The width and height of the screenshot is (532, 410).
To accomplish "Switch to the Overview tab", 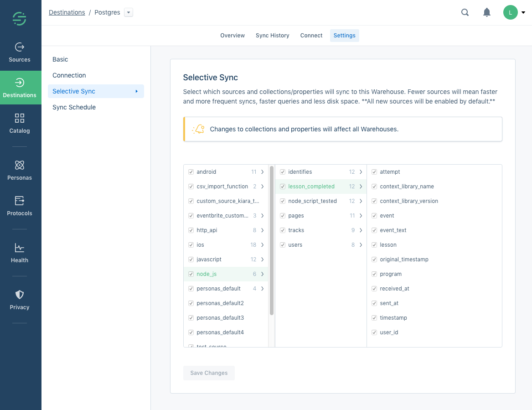I will click(x=232, y=36).
